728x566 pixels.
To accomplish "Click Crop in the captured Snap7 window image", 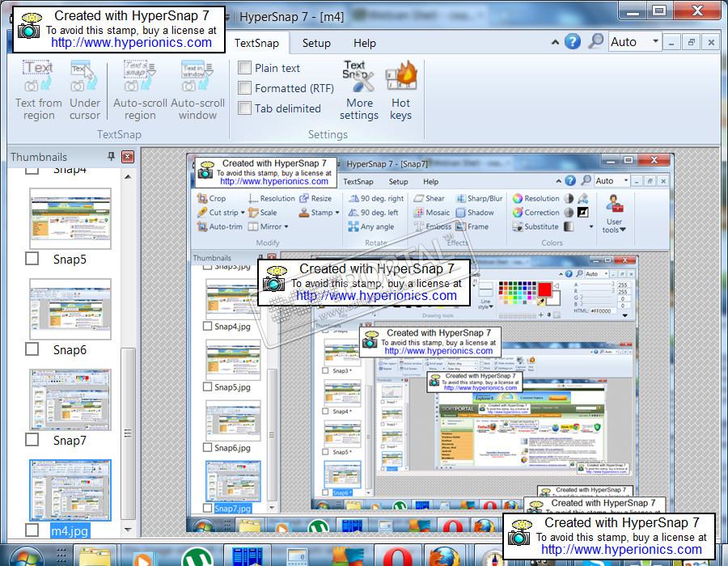I will (212, 199).
